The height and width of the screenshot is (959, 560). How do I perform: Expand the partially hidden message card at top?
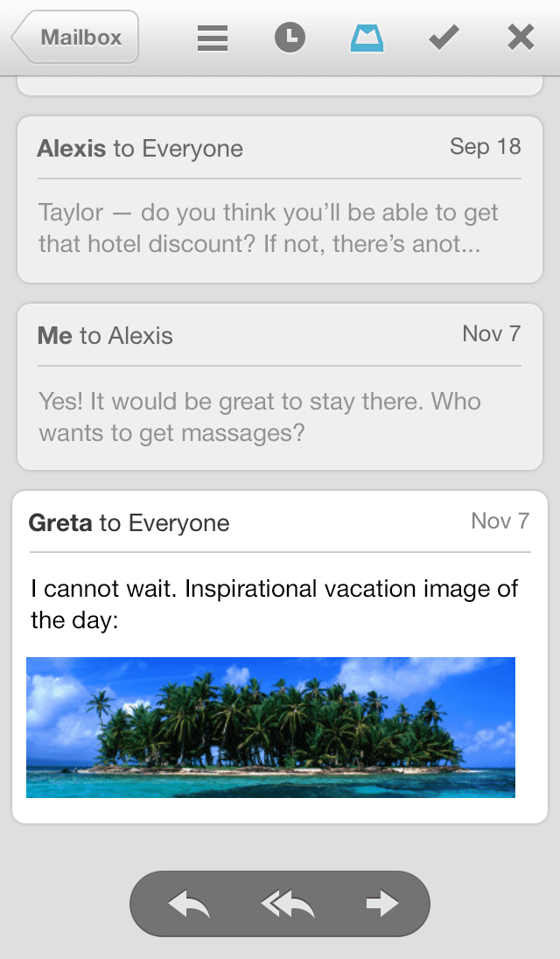(280, 85)
